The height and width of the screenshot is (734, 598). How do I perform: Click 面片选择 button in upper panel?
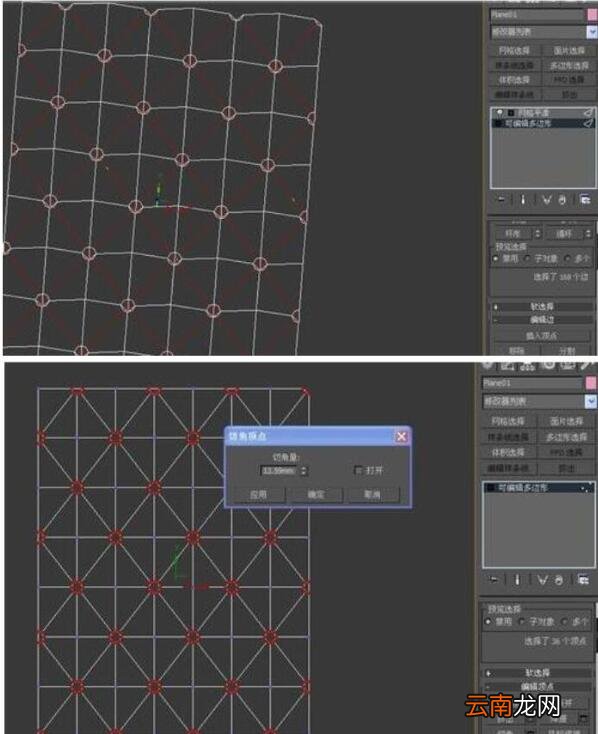click(x=569, y=51)
